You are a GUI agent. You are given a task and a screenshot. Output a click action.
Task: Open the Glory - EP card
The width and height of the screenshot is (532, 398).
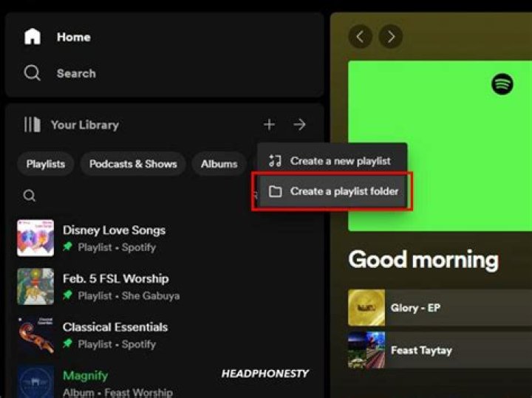point(440,307)
